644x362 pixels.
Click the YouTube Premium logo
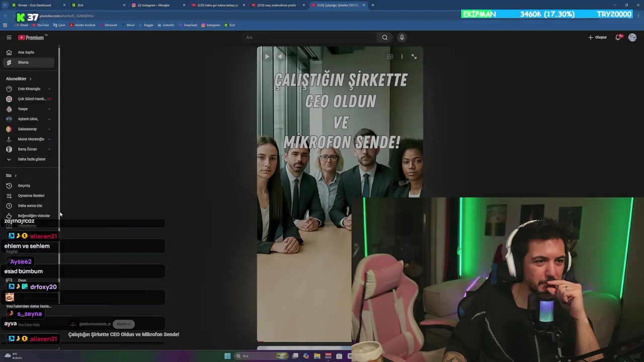(x=32, y=37)
